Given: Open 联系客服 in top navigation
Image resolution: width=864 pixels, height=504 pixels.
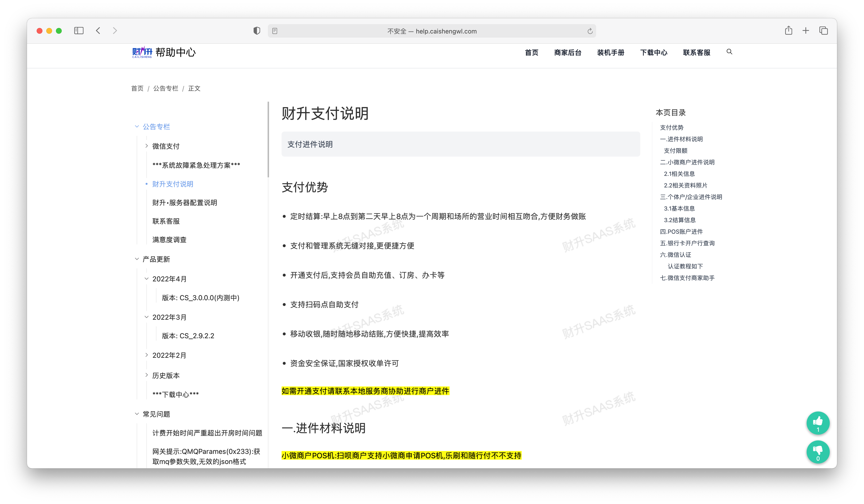Looking at the screenshot, I should click(697, 53).
